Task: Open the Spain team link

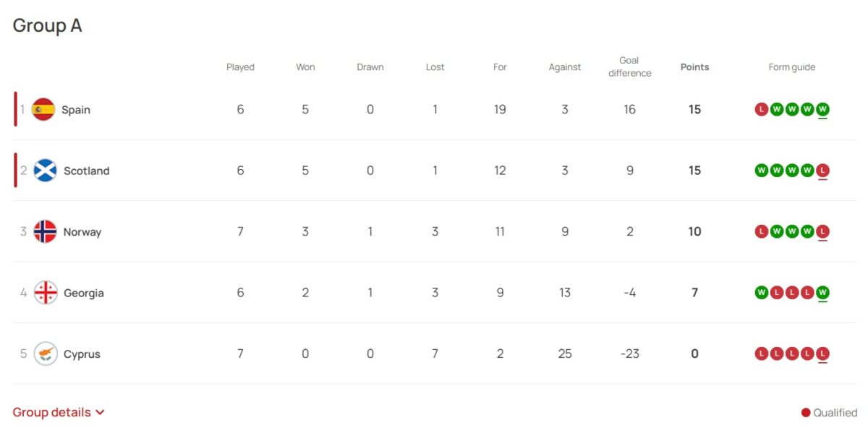Action: click(76, 110)
